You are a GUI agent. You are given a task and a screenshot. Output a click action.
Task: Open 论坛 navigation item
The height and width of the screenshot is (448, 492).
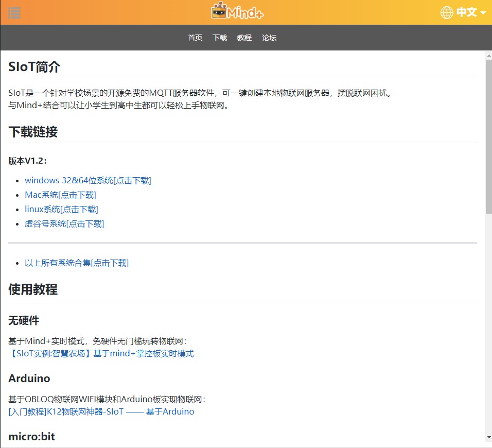(269, 38)
